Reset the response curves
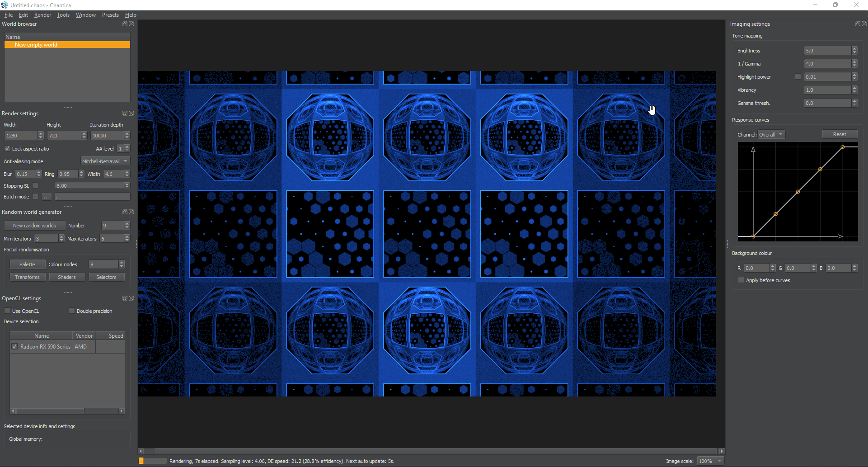Screen dimensions: 868x467 pos(840,134)
